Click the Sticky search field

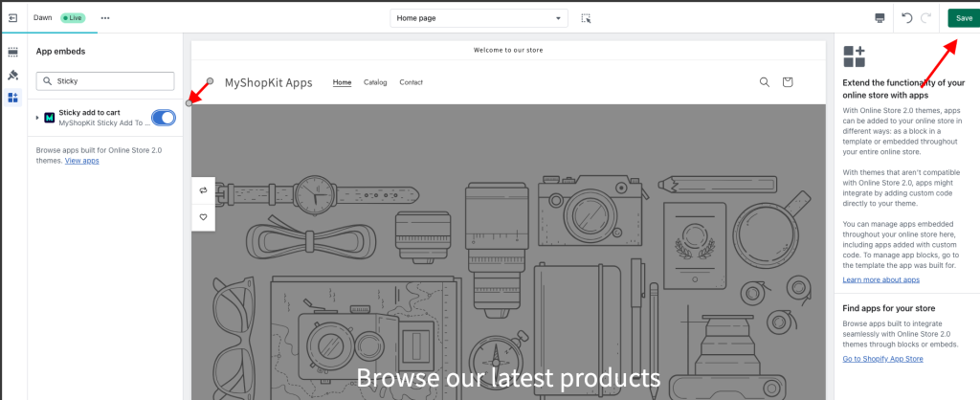105,80
